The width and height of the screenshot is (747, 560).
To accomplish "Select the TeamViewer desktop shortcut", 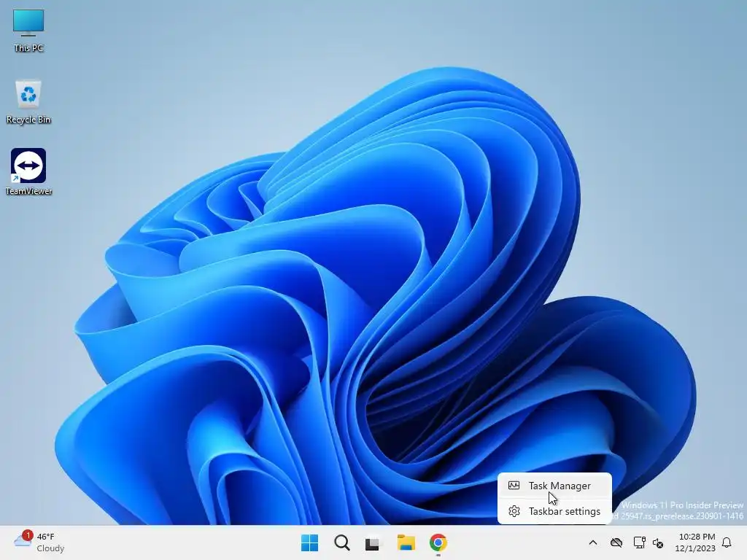I will coord(28,172).
